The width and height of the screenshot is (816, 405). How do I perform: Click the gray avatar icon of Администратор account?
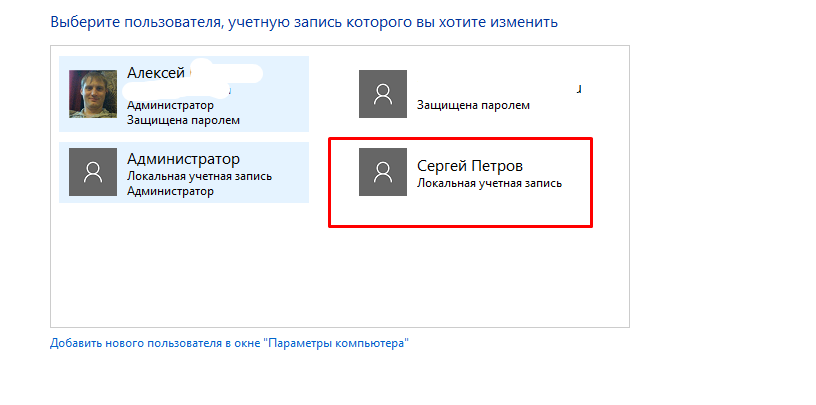coord(93,172)
